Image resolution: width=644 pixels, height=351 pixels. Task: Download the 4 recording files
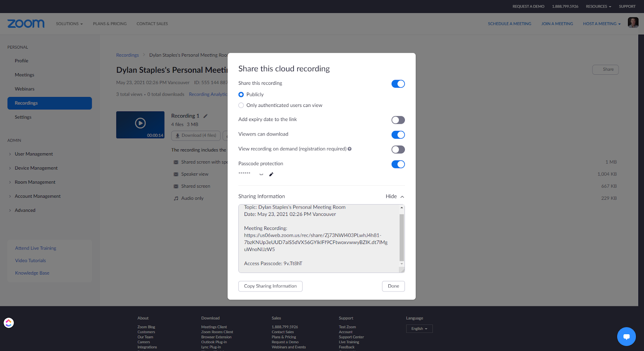[x=196, y=135]
